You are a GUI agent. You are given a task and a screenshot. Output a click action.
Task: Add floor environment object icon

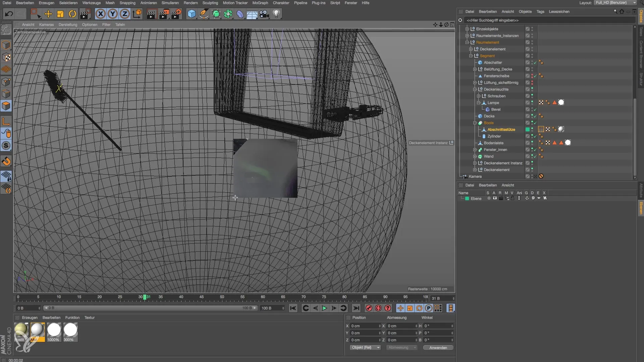point(252,14)
